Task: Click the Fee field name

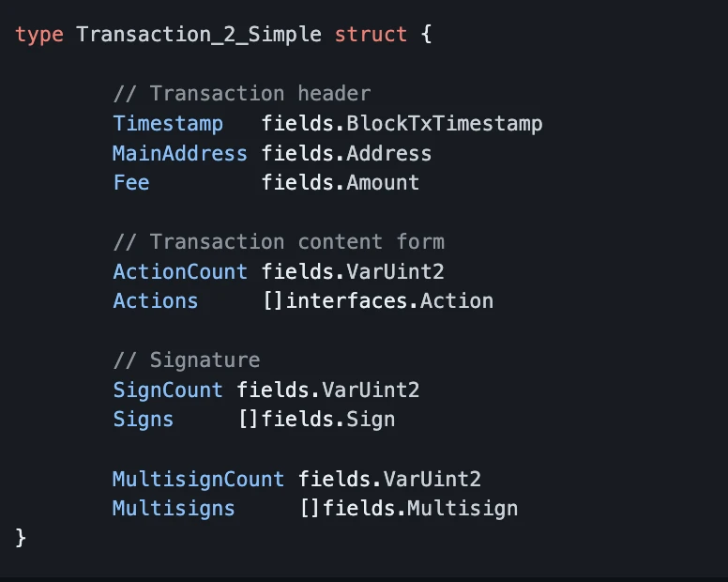Action: (131, 182)
